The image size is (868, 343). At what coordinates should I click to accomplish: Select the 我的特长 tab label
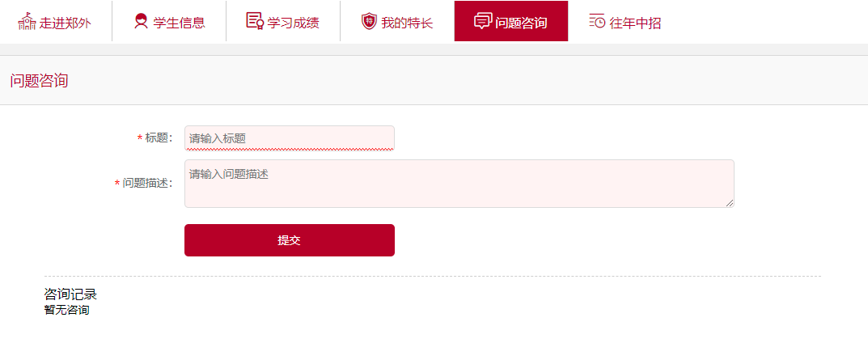(x=407, y=23)
